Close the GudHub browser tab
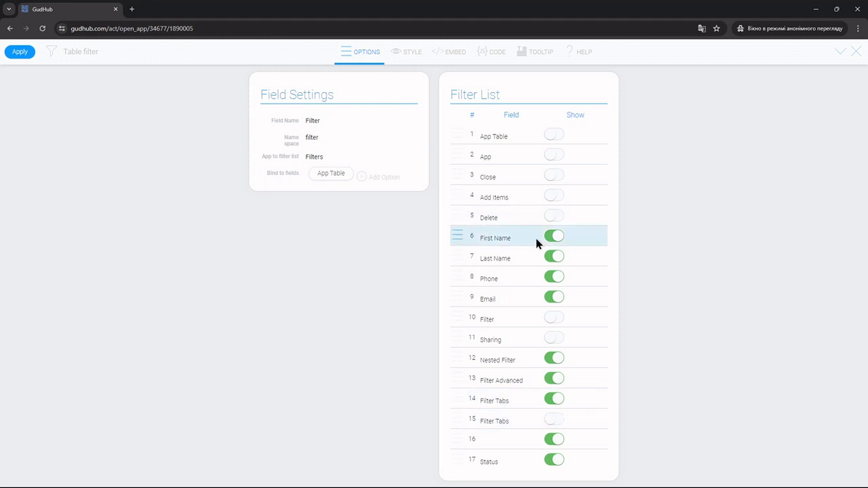The width and height of the screenshot is (868, 488). pos(116,9)
